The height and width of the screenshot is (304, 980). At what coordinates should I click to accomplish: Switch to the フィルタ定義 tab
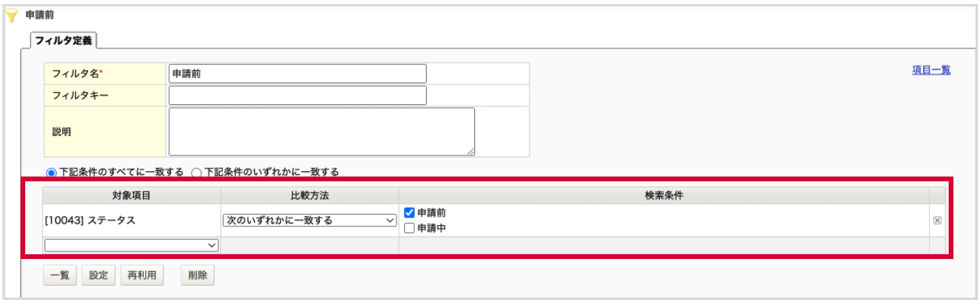pos(63,41)
